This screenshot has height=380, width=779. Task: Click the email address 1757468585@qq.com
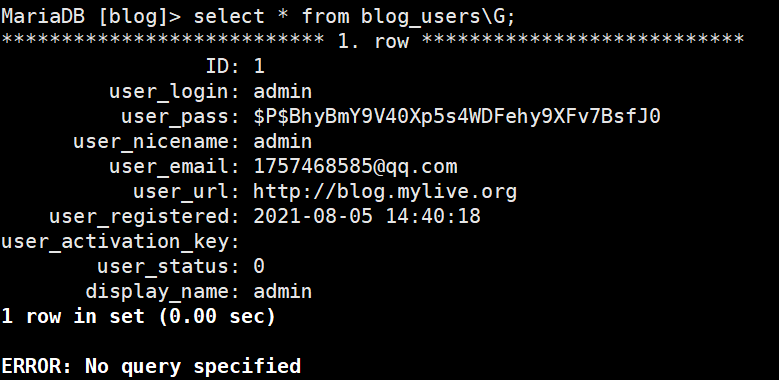coord(355,166)
